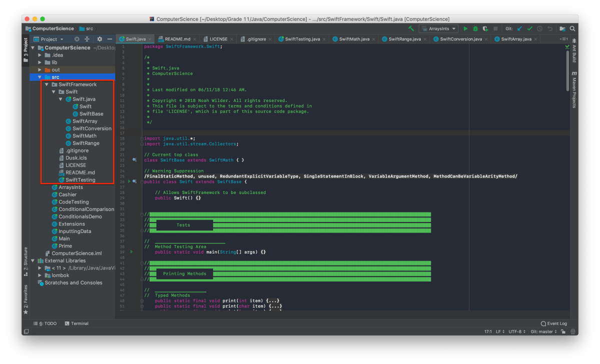600x364 pixels.
Task: Run ArraysInts with the green play button
Action: (x=466, y=28)
